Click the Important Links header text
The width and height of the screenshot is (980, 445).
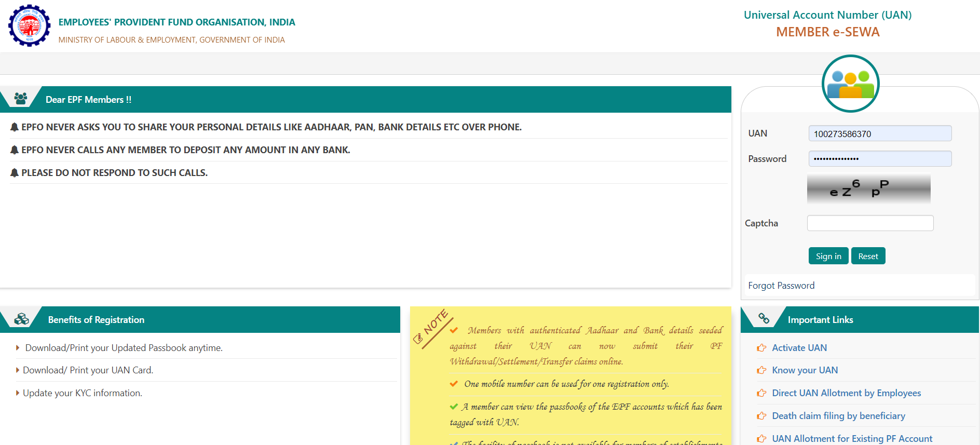tap(820, 320)
